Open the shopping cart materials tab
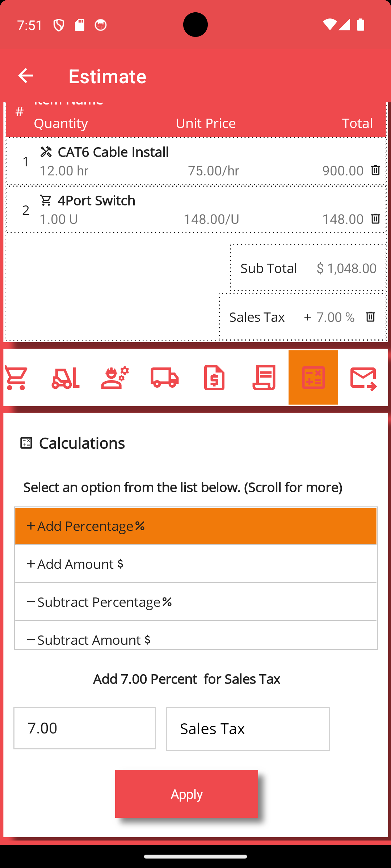 coord(16,378)
